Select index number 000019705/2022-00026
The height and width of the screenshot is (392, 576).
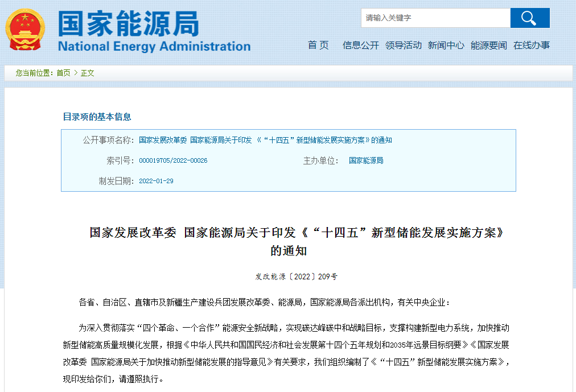[173, 160]
